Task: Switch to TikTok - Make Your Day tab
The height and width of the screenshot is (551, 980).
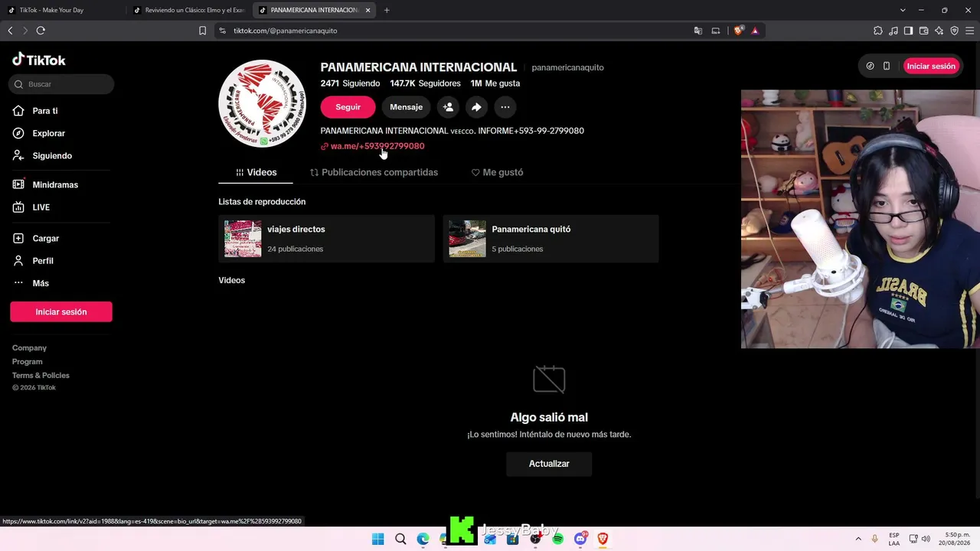Action: [62, 10]
